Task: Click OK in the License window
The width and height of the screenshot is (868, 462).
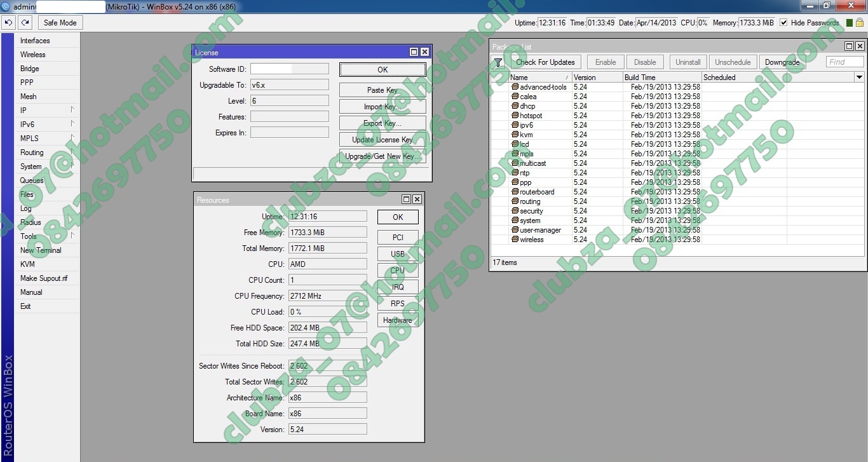Action: [x=383, y=70]
